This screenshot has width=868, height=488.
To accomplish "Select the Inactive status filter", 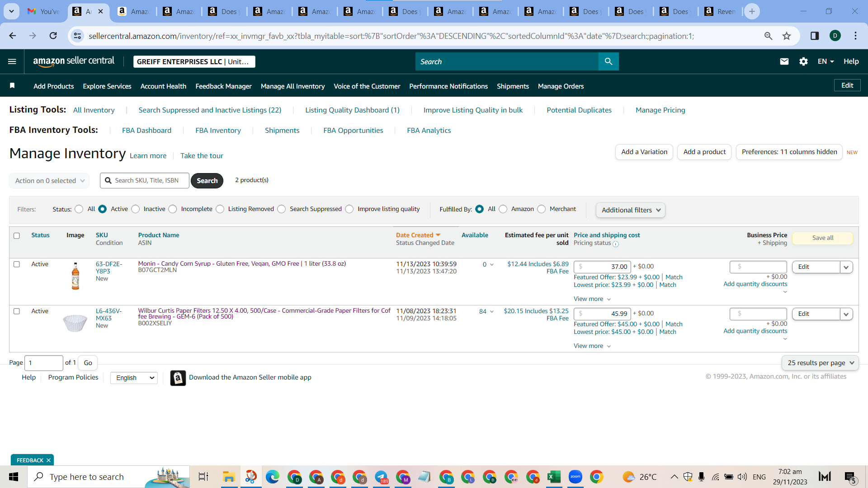I will coord(136,209).
